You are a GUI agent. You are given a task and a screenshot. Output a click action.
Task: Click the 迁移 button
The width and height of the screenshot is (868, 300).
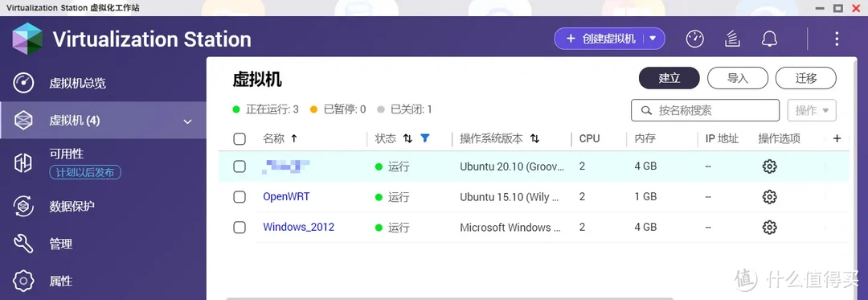click(x=806, y=78)
